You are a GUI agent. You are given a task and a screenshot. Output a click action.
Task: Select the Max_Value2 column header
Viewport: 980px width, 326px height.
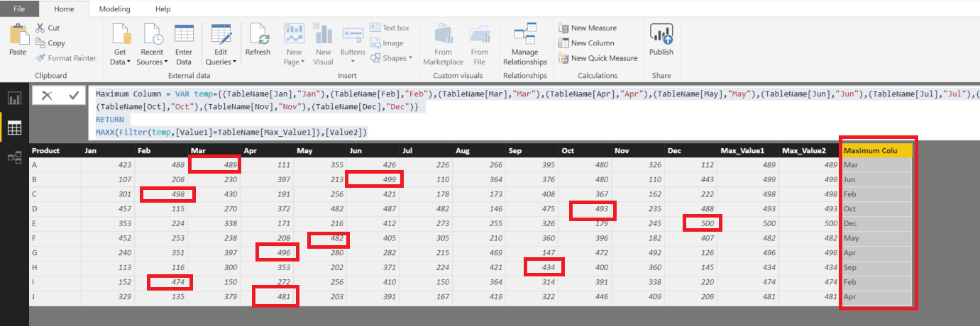tap(810, 150)
